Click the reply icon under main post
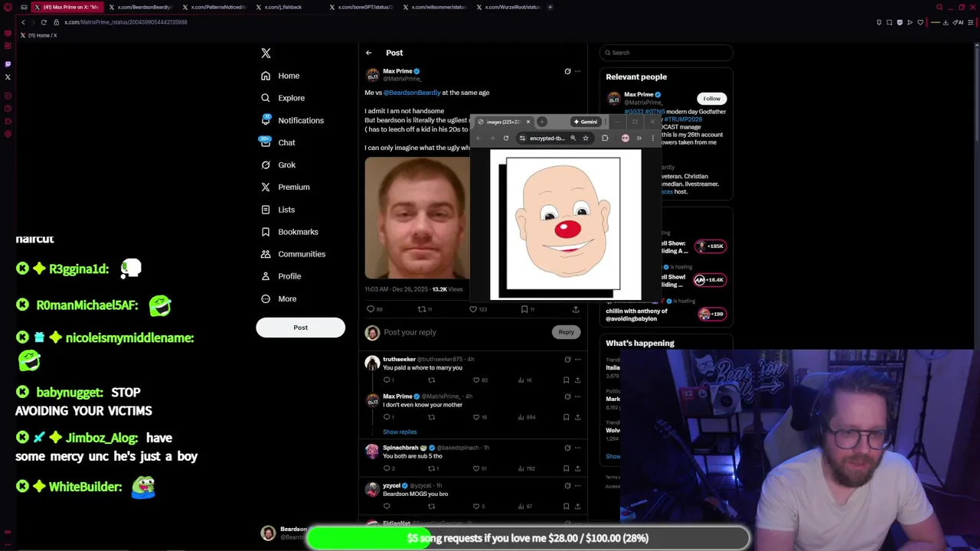Viewport: 980px width, 551px height. pos(371,309)
